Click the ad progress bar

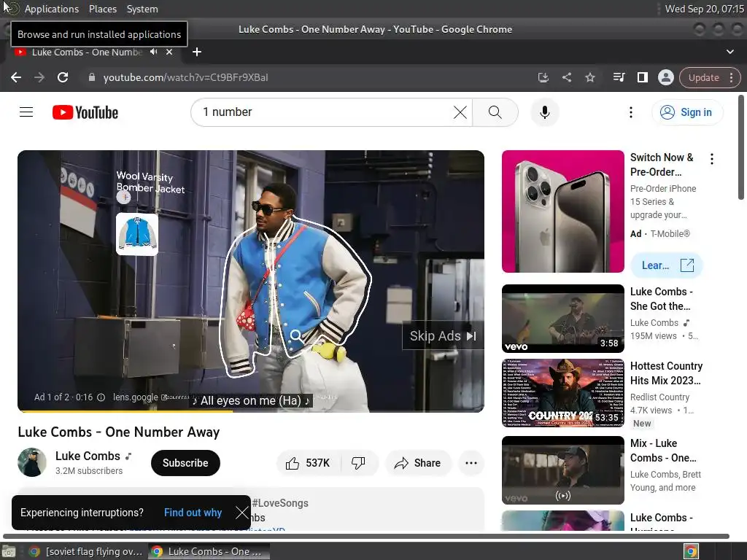coord(251,411)
